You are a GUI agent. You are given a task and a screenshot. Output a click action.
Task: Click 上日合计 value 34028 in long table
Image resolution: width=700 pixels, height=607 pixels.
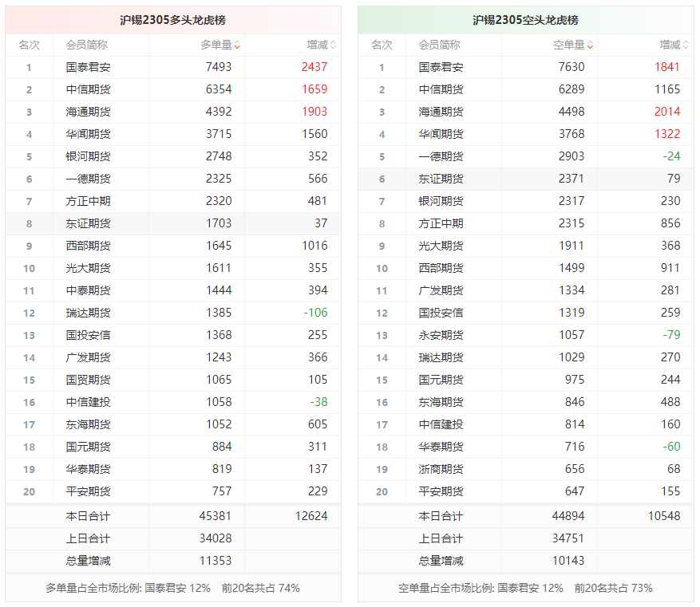216,538
